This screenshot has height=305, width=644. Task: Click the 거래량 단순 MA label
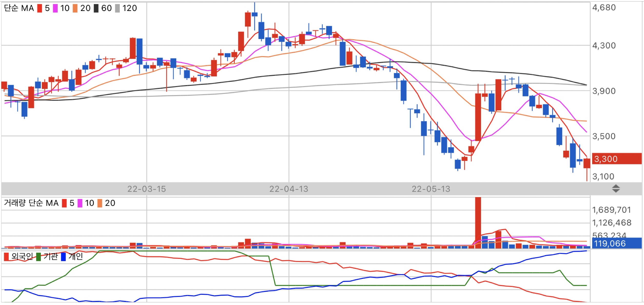point(31,203)
